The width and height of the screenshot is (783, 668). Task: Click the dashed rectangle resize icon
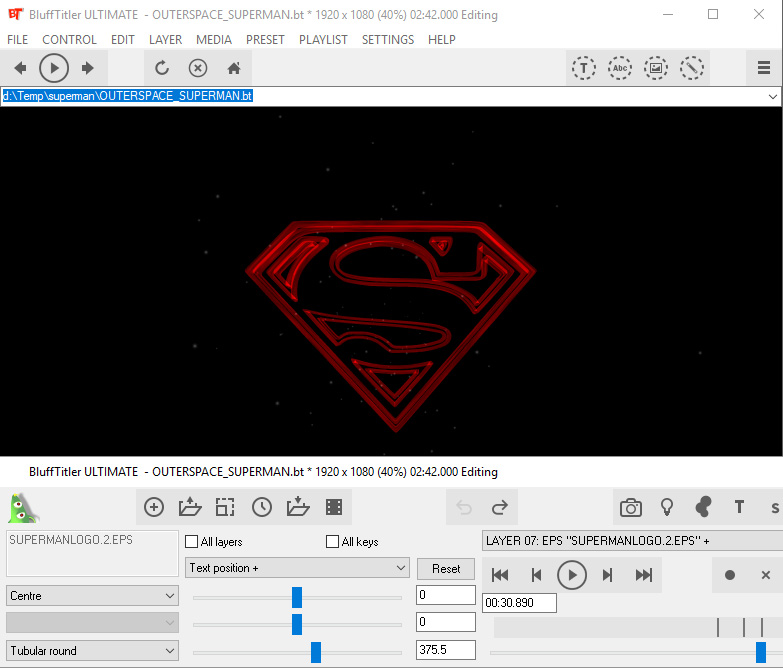coord(225,507)
